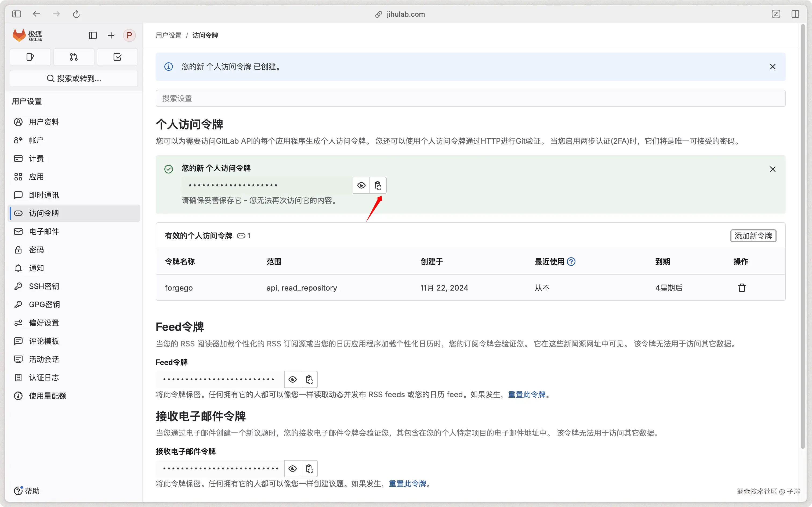
Task: Reveal the new personal access token
Action: pos(361,186)
